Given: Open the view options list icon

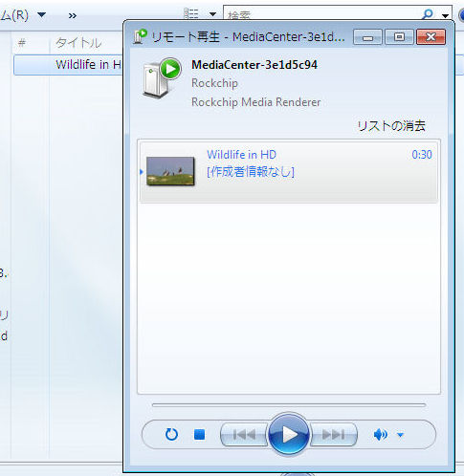Looking at the screenshot, I should [x=191, y=14].
